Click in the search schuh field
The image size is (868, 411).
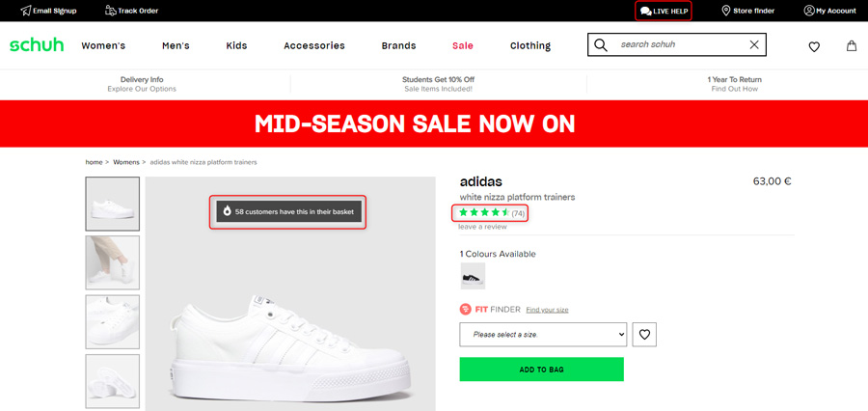point(677,45)
